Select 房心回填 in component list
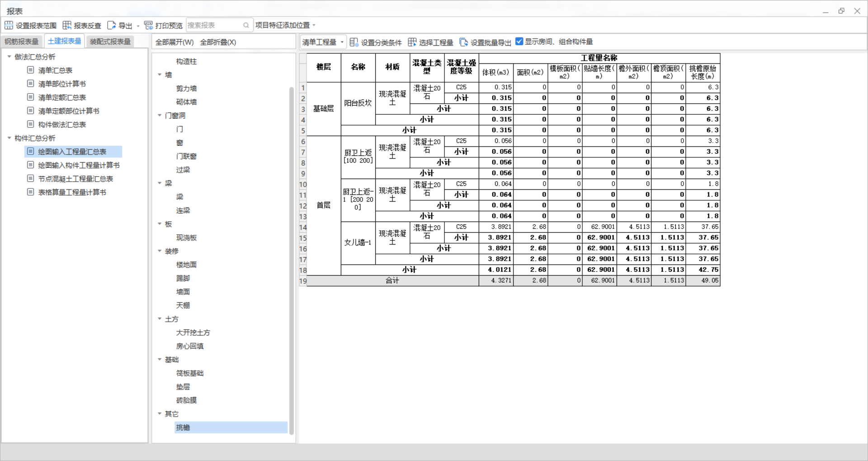This screenshot has height=461, width=868. (x=190, y=346)
